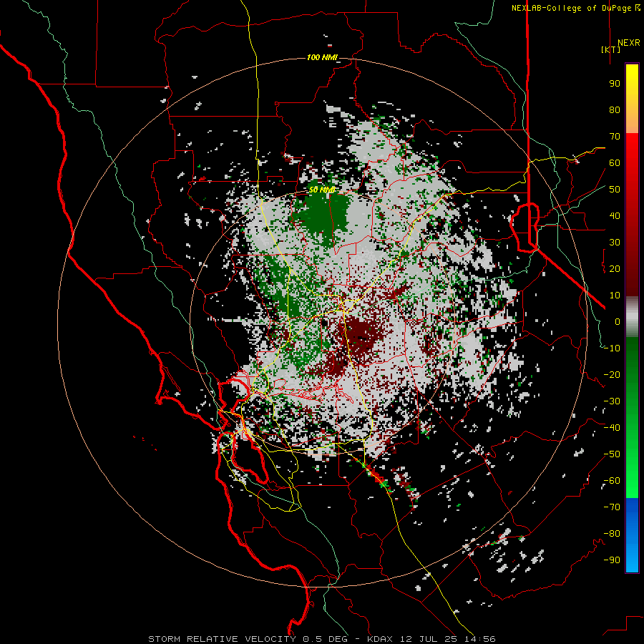
Task: Click the -50 value on the velocity scale
Action: point(612,454)
